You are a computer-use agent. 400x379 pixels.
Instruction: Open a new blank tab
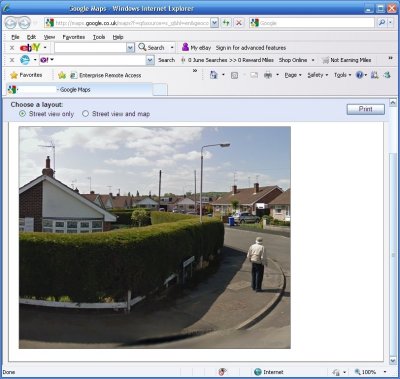click(160, 90)
